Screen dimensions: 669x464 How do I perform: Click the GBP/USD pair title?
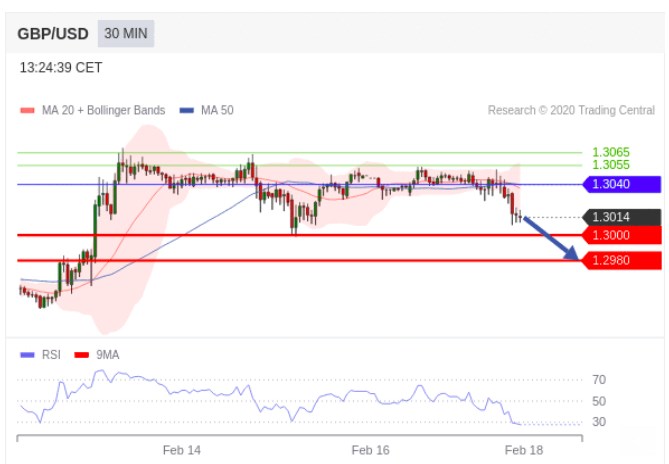point(53,34)
